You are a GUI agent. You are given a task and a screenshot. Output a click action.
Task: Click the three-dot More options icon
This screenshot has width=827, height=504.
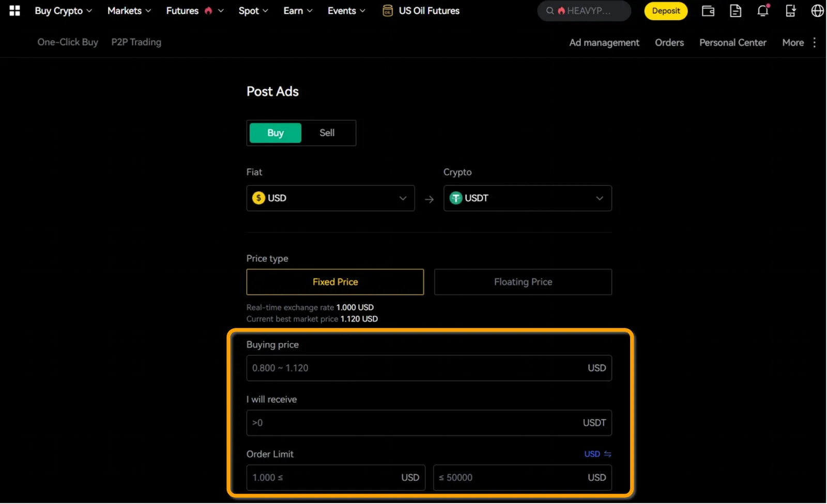(x=814, y=42)
